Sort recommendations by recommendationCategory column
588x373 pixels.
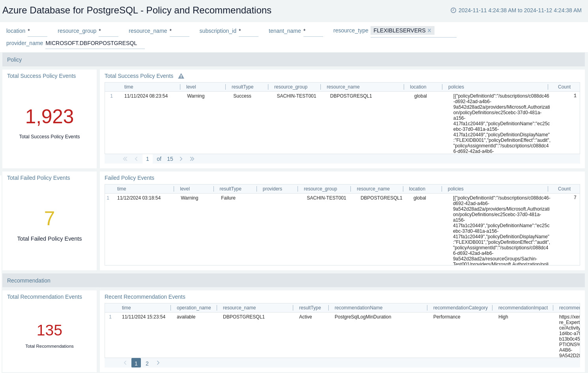(x=461, y=308)
